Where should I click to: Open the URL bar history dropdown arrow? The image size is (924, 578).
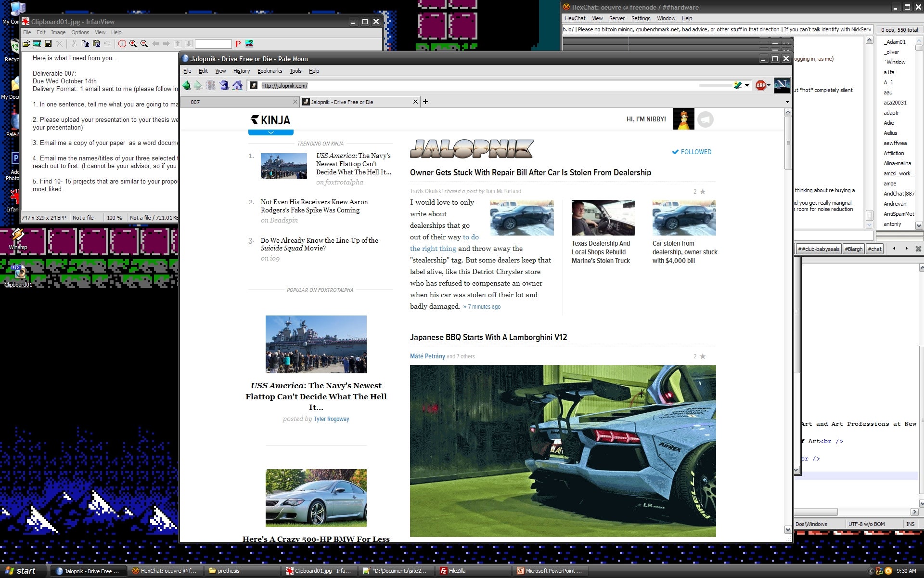(747, 85)
